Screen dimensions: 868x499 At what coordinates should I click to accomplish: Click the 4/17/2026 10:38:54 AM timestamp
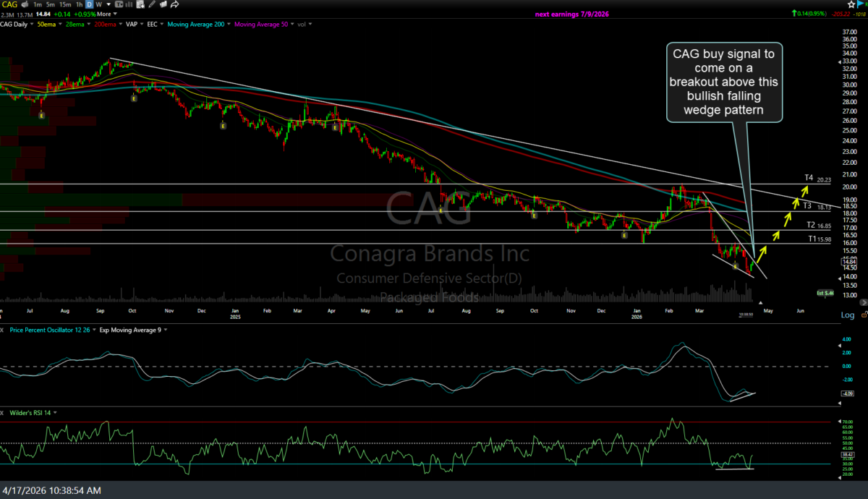click(51, 491)
